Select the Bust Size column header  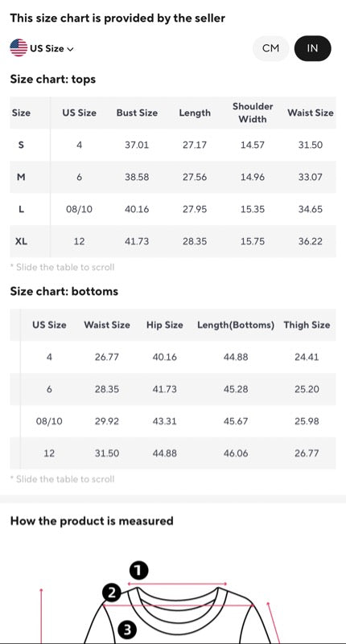coord(137,113)
